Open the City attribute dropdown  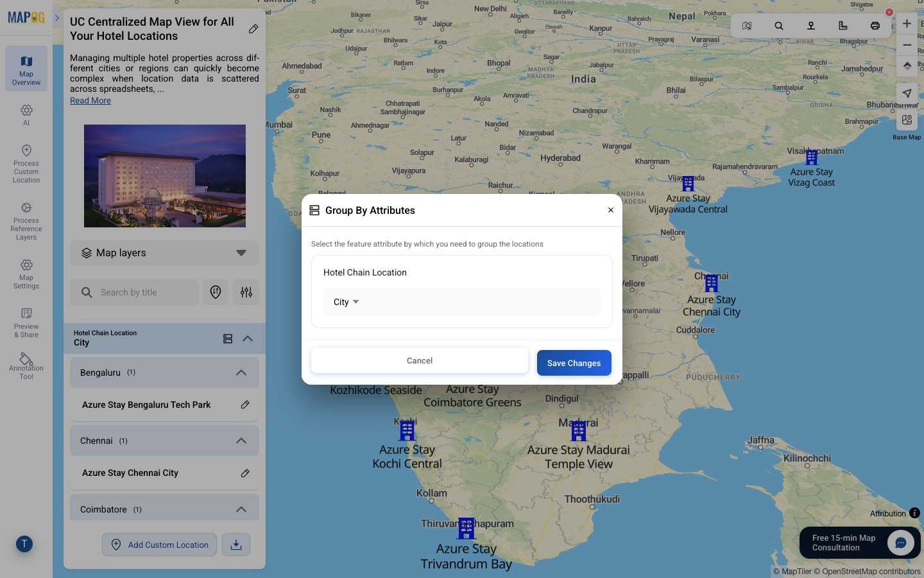(346, 302)
